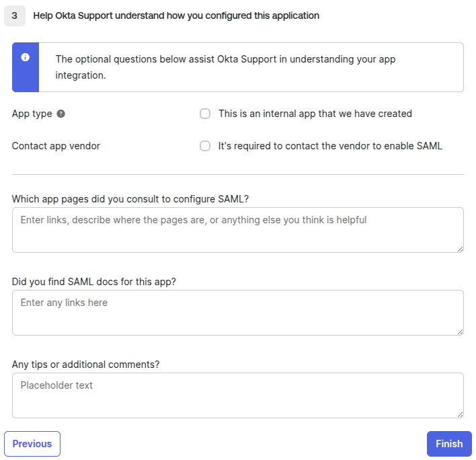Go back with the Previous button
Screen dimensions: 476x460
tap(32, 444)
